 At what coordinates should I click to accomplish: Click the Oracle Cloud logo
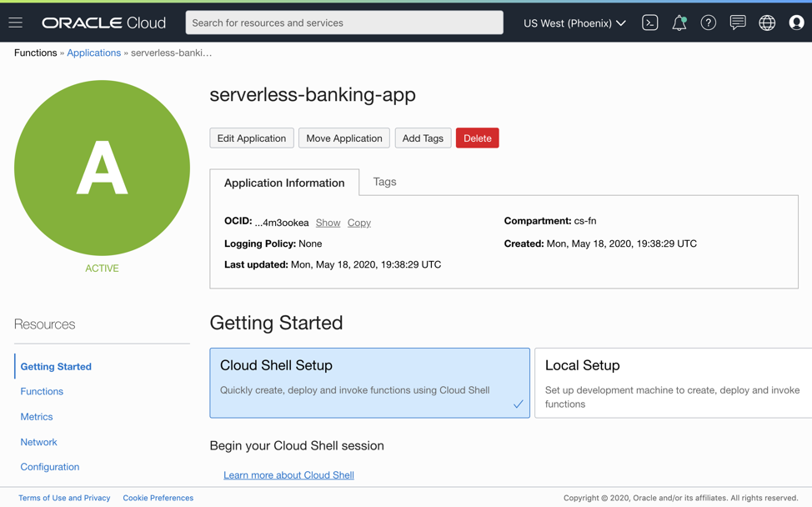click(103, 23)
